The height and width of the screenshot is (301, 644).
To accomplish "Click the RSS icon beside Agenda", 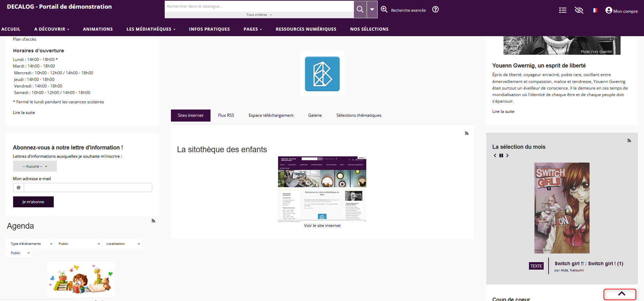I will point(153,221).
